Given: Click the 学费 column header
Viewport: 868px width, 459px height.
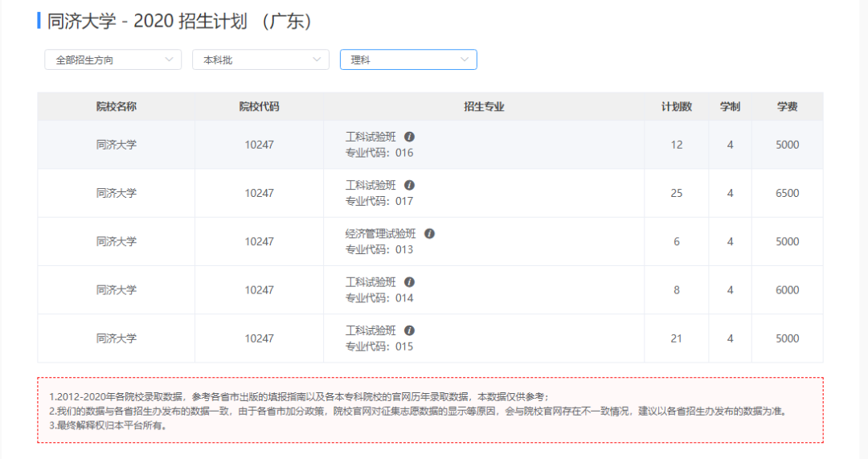Looking at the screenshot, I should (787, 107).
